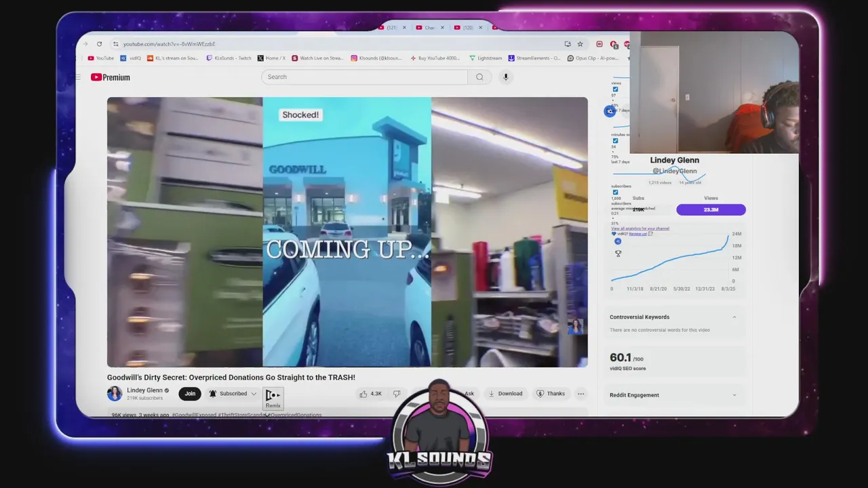The width and height of the screenshot is (868, 488).
Task: Open Buy YouTube 4000 bookmark
Action: [435, 58]
